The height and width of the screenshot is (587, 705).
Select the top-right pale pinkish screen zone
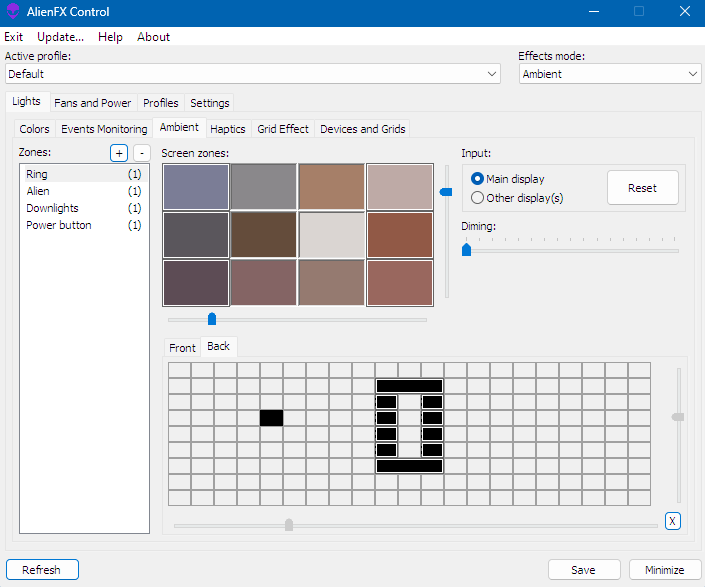(400, 187)
